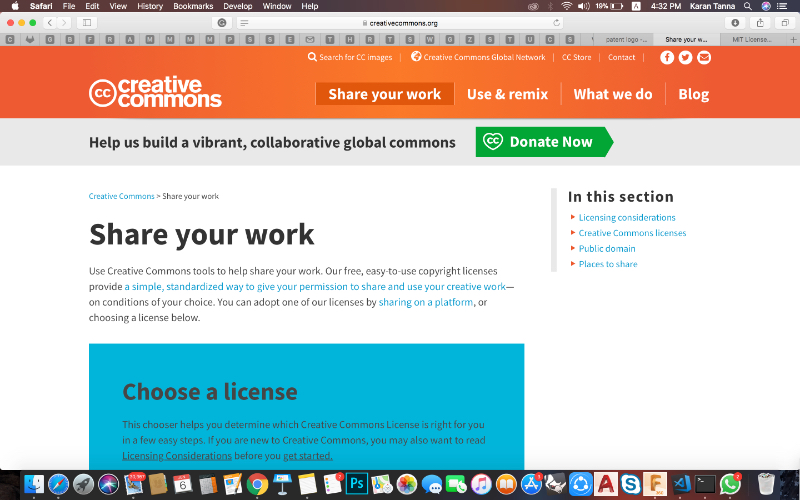Screen dimensions: 800x500
Task: Open Skype from the Dock
Action: 631,484
